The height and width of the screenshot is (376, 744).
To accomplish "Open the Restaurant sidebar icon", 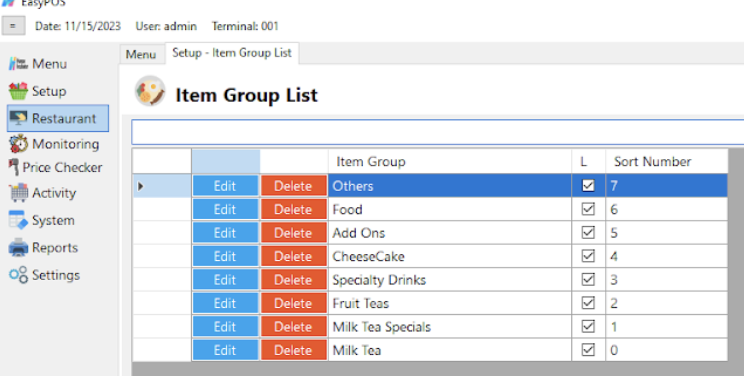I will (19, 118).
